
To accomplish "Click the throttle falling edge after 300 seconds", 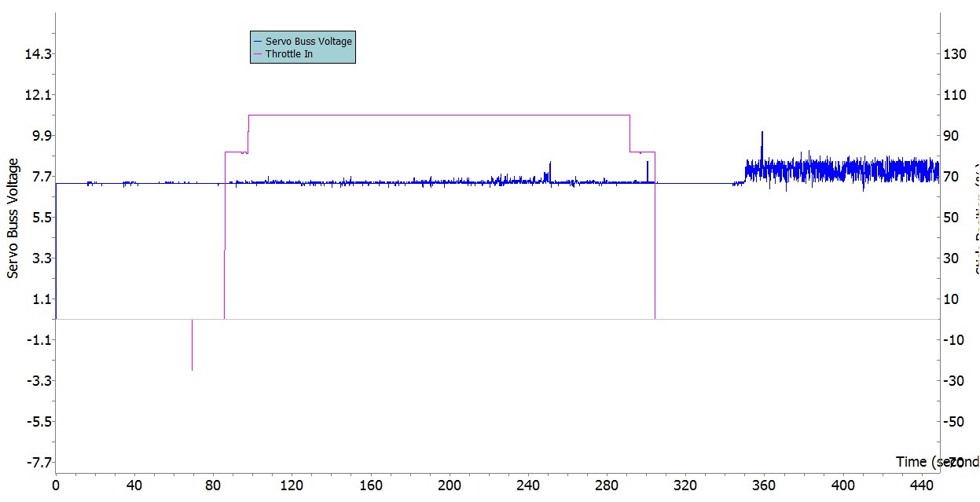I will click(655, 236).
